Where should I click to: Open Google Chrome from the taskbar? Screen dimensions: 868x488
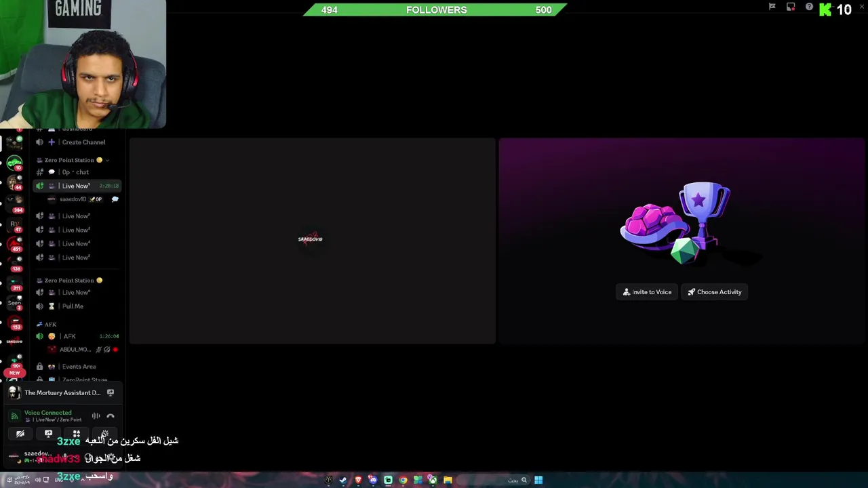tap(403, 480)
